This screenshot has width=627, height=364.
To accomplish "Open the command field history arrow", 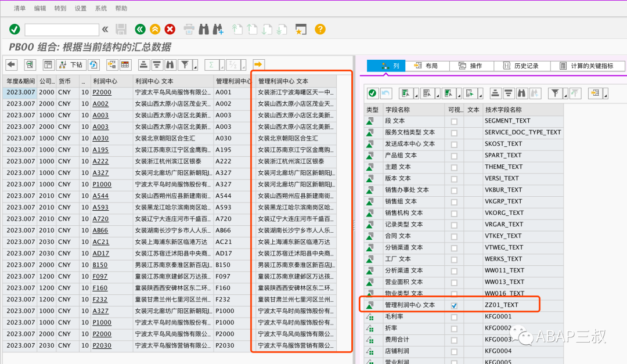I will [105, 29].
